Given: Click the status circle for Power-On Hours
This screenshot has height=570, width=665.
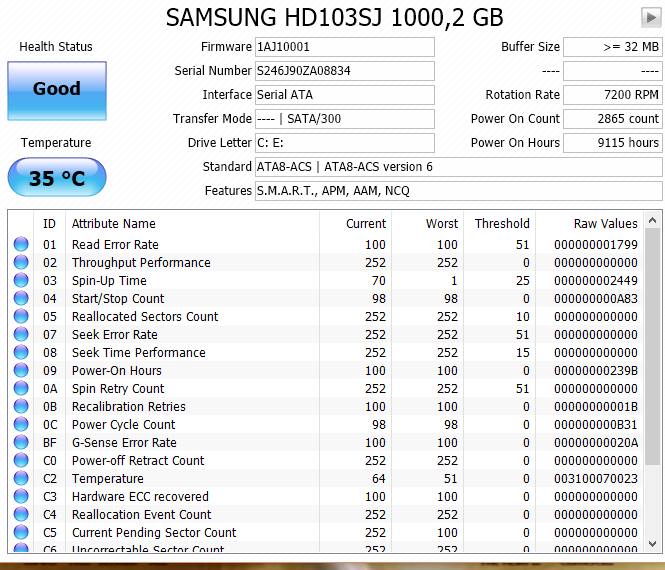Looking at the screenshot, I should [21, 370].
